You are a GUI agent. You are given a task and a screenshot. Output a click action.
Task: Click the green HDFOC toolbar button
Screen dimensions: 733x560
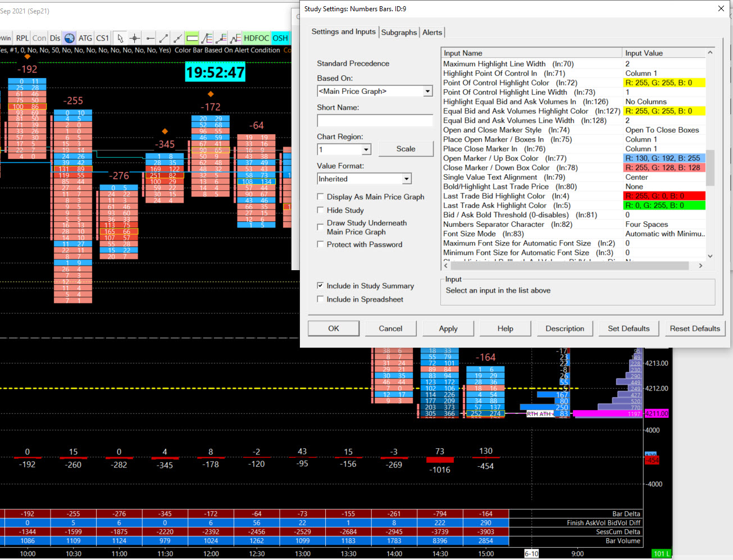pos(257,38)
